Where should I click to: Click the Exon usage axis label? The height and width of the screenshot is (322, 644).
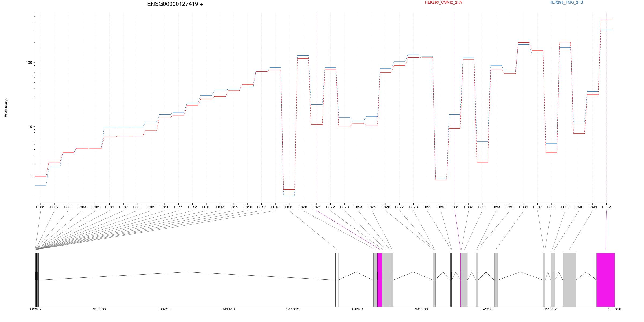(x=6, y=107)
